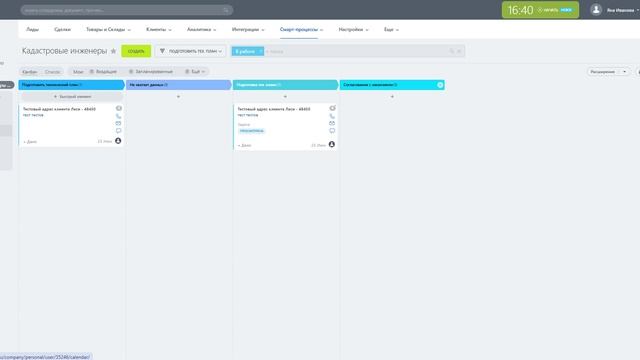Switch to Канбан view
The height and width of the screenshot is (360, 640).
click(x=30, y=72)
